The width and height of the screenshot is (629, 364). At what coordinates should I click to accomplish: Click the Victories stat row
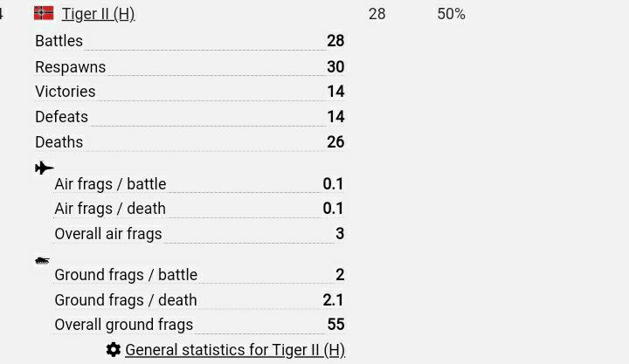pos(190,92)
